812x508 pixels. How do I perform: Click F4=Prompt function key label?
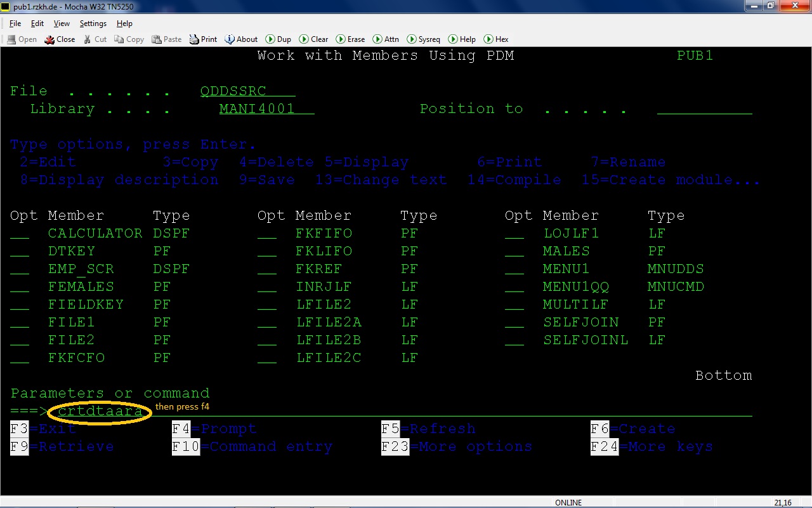pyautogui.click(x=214, y=429)
